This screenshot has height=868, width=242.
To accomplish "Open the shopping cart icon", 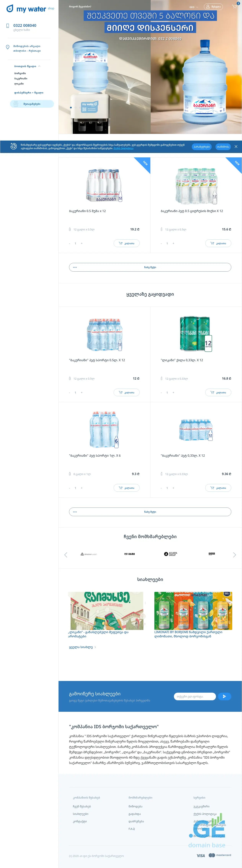I will [235, 7].
